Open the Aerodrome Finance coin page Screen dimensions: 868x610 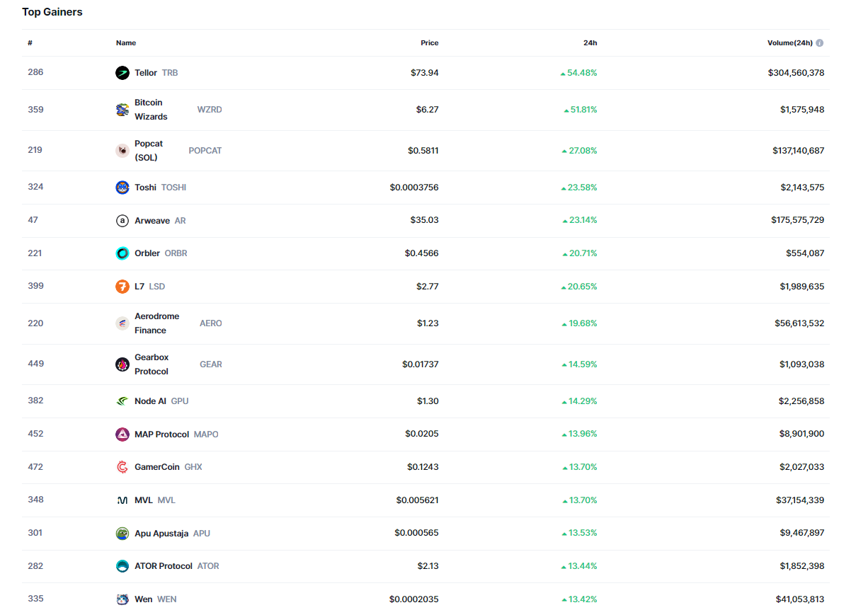pos(156,323)
